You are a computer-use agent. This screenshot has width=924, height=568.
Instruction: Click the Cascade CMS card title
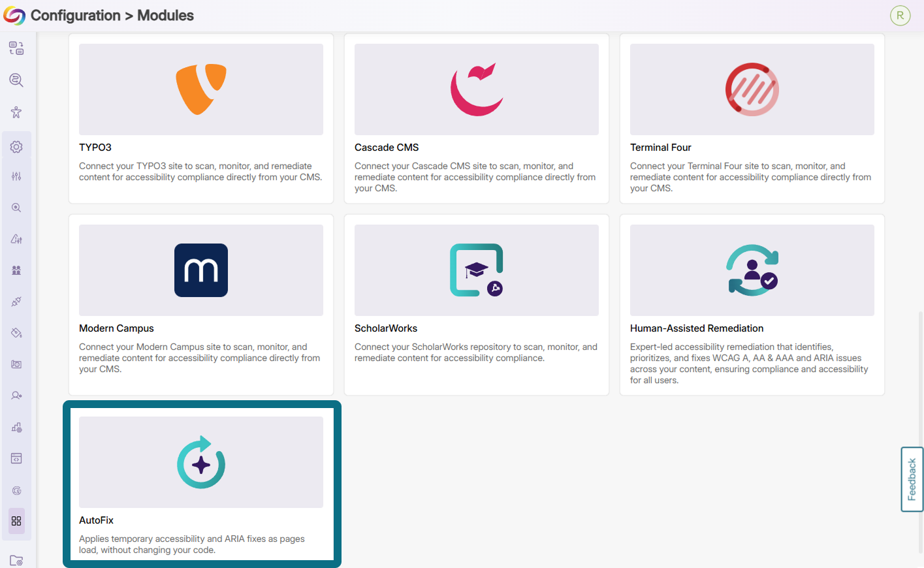coord(387,148)
